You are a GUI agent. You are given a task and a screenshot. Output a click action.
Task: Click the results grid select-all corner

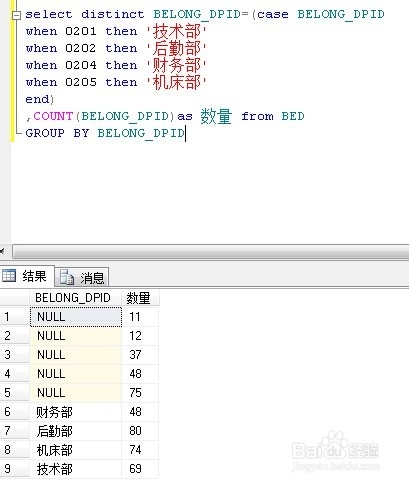coord(15,298)
